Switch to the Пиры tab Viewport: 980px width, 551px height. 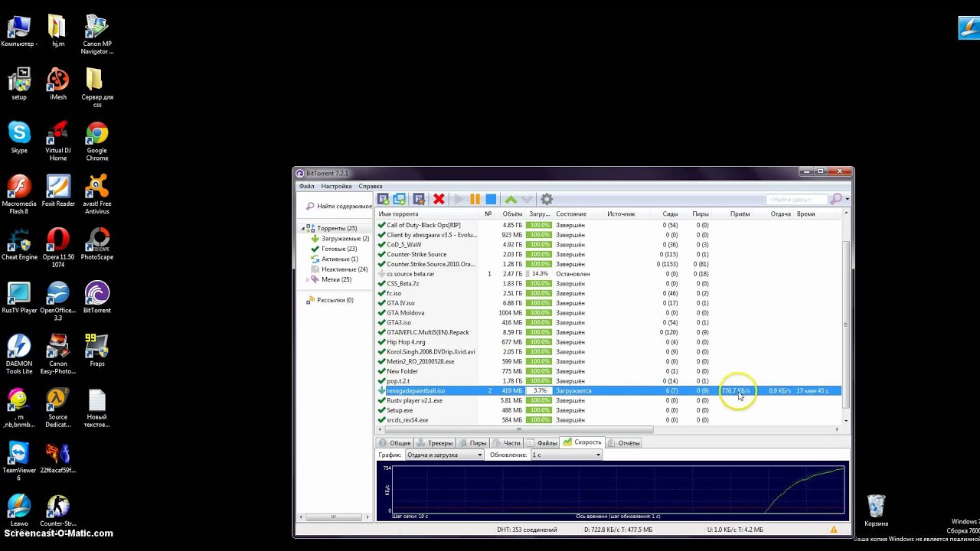[472, 442]
